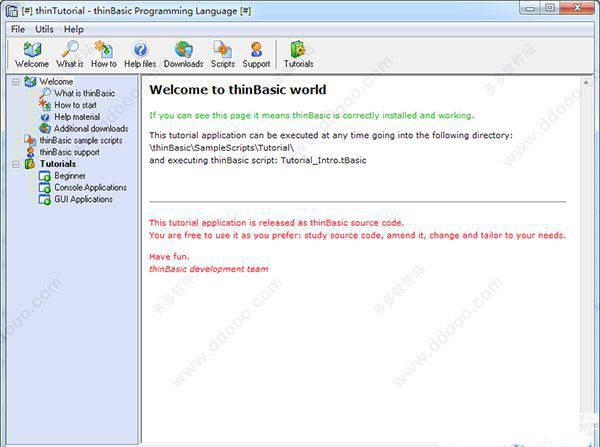This screenshot has width=600, height=447.
Task: Minimize the thinTutorial window
Action: [530, 8]
